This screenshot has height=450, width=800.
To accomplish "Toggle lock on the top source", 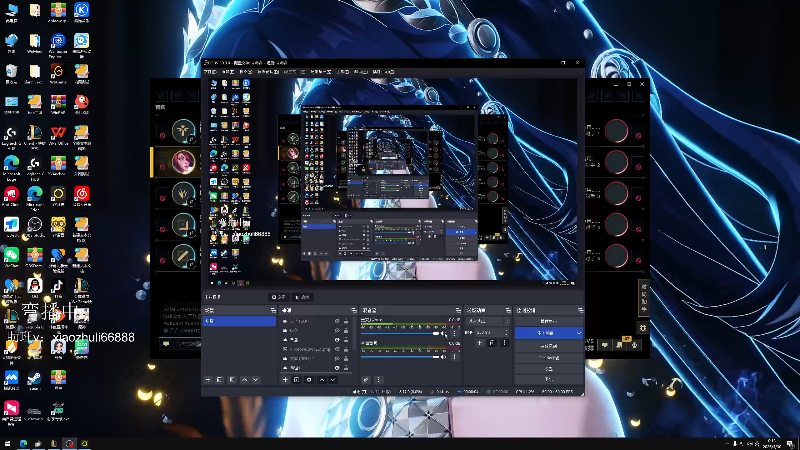I will tap(346, 321).
